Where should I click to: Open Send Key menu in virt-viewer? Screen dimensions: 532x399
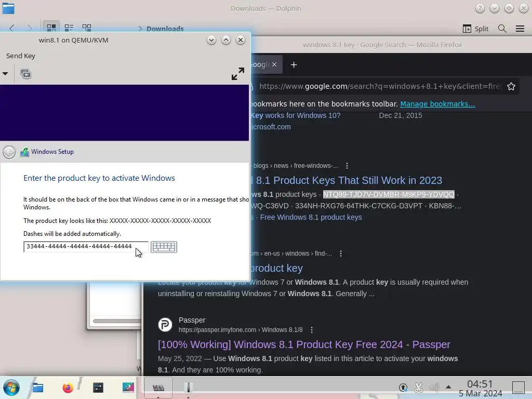pyautogui.click(x=21, y=56)
